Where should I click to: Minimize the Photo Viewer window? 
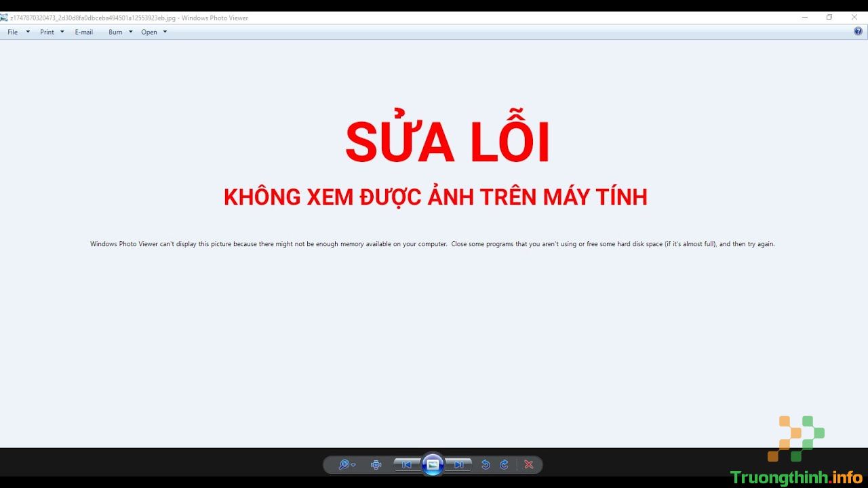[x=805, y=18]
